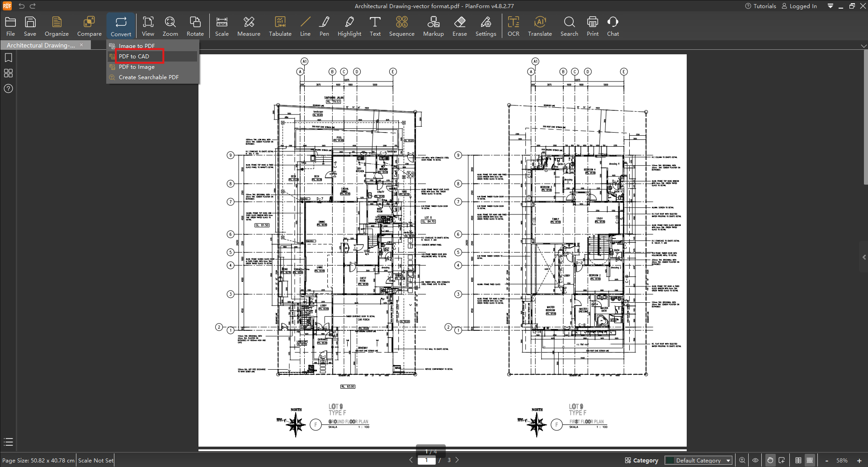Select the Measure tool
868x467 pixels.
[249, 27]
